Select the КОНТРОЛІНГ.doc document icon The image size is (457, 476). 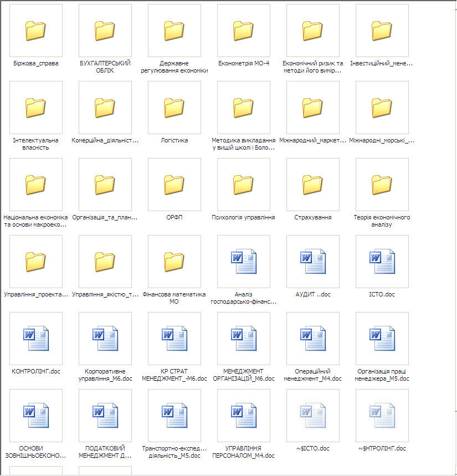(36, 339)
